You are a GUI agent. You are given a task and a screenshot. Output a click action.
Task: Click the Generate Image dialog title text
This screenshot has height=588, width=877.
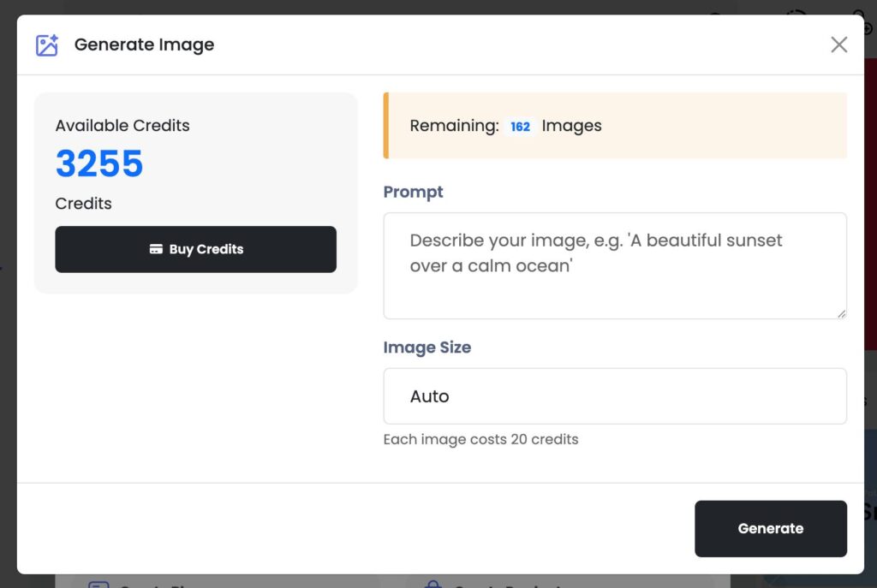(144, 45)
